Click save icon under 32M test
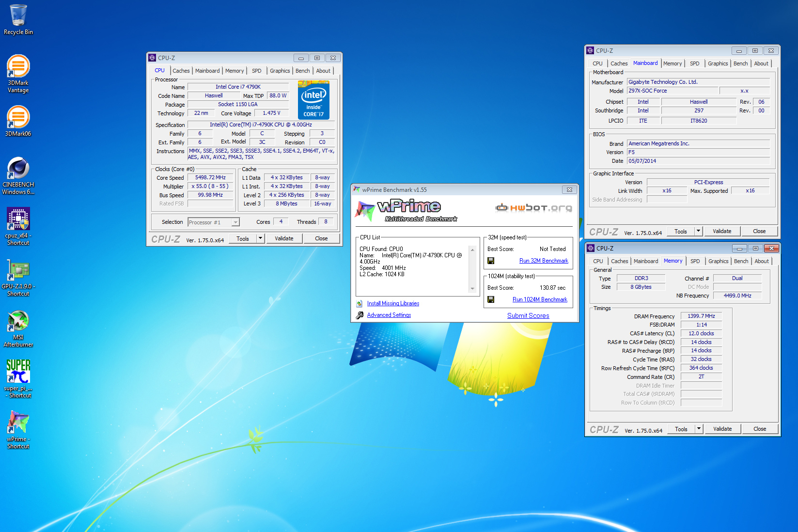Image resolution: width=798 pixels, height=532 pixels. (x=491, y=261)
